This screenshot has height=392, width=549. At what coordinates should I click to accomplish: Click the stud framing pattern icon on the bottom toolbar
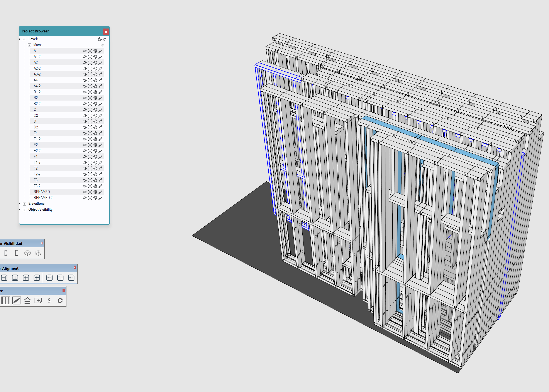tap(5, 301)
